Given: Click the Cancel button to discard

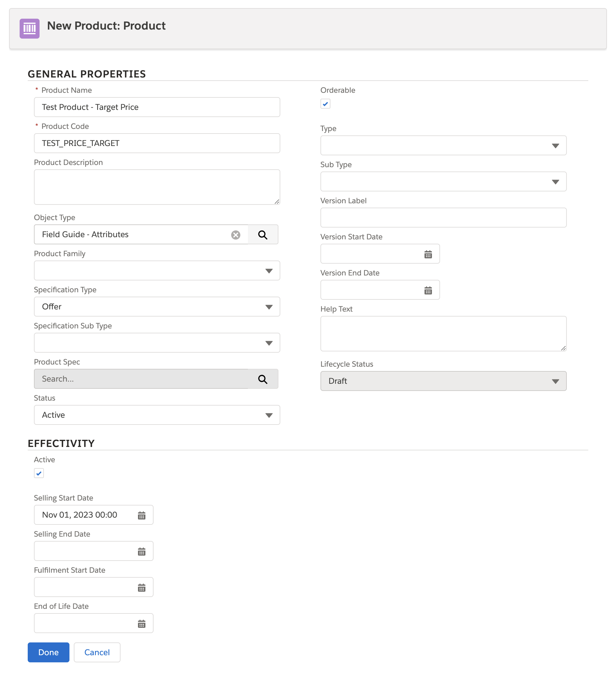Looking at the screenshot, I should pyautogui.click(x=97, y=669).
